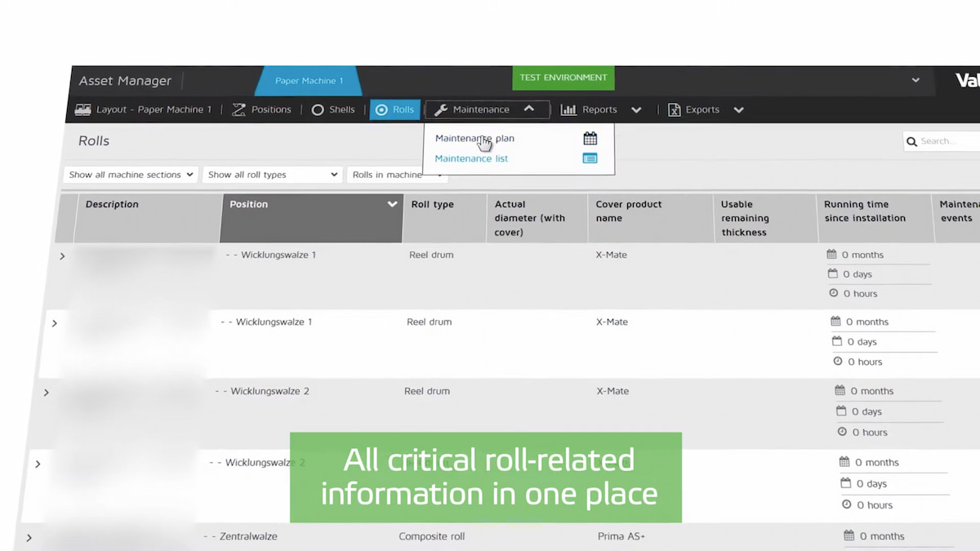Expand the Zentralwalze row details
Screen dimensions: 980x551
point(29,538)
